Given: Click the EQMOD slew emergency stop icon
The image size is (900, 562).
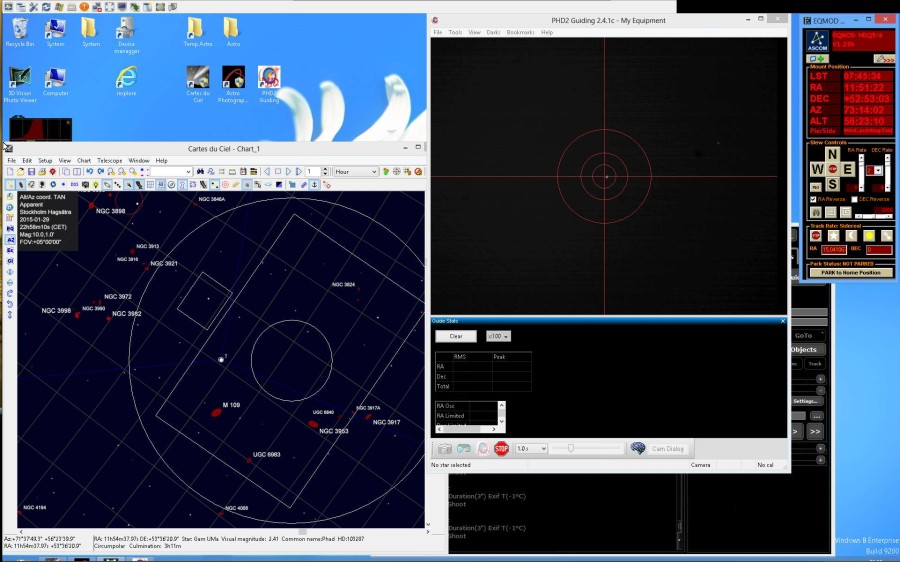Looking at the screenshot, I should pyautogui.click(x=833, y=169).
